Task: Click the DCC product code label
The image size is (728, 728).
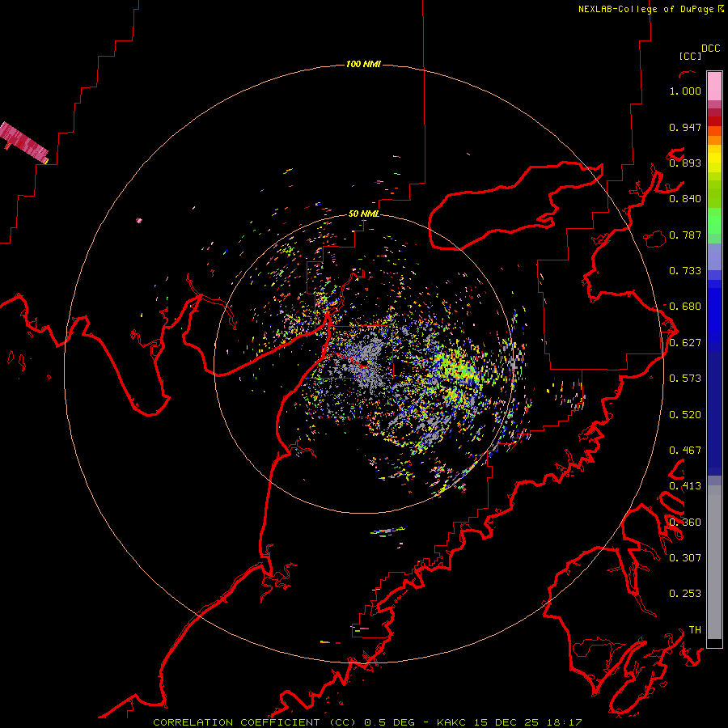Action: 711,49
